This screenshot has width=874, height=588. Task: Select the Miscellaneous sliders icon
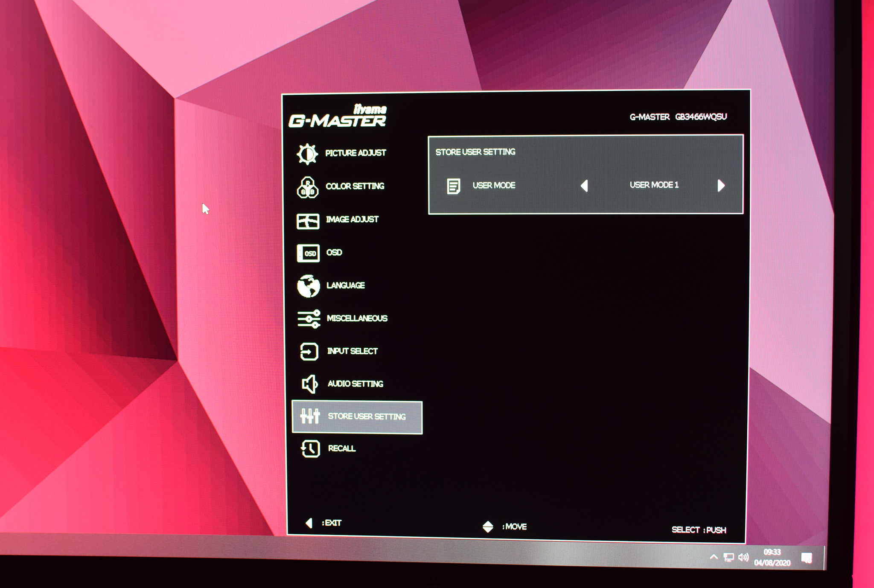(309, 319)
